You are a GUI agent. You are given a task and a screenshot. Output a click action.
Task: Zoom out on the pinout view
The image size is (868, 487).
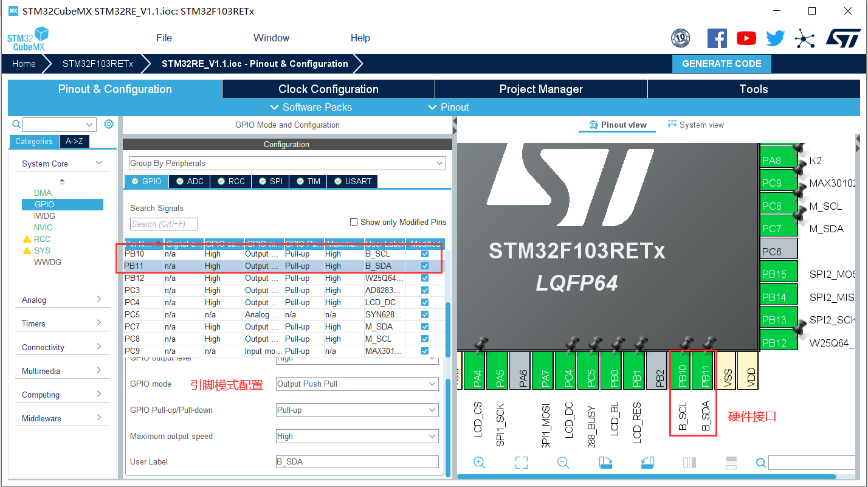[x=563, y=463]
